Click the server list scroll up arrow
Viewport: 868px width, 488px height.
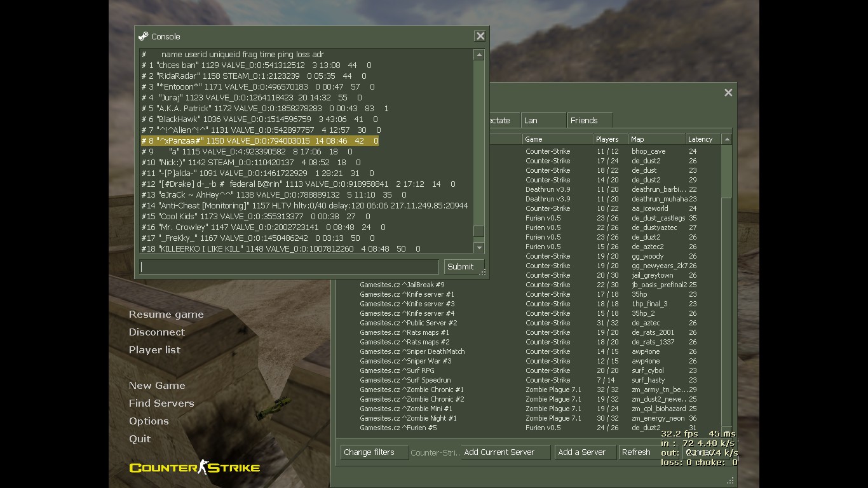click(x=727, y=139)
